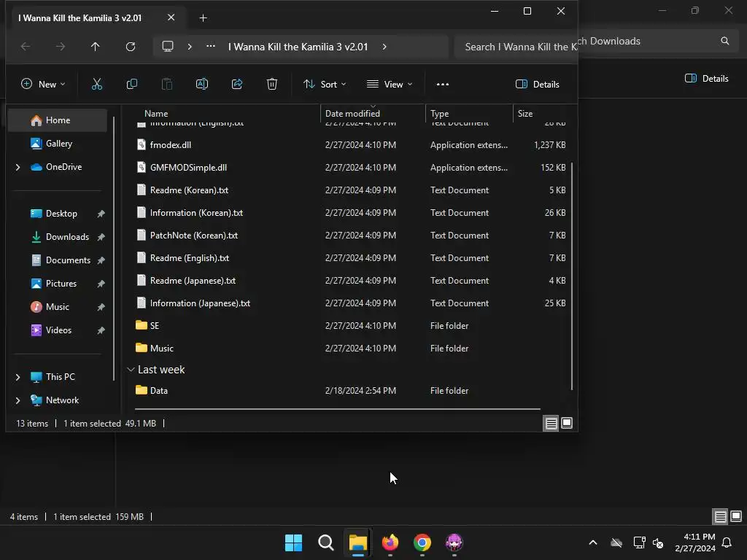Show hidden system tray icons
The image size is (747, 560).
point(593,542)
